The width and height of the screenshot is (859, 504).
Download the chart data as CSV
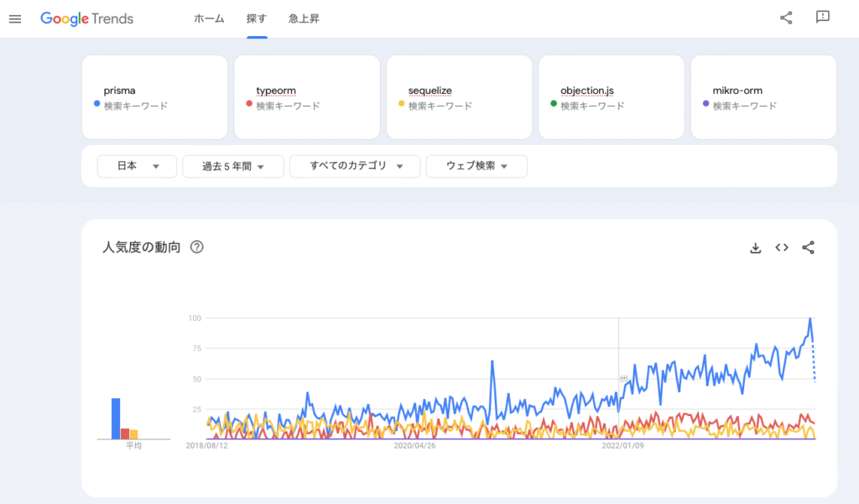pyautogui.click(x=755, y=247)
